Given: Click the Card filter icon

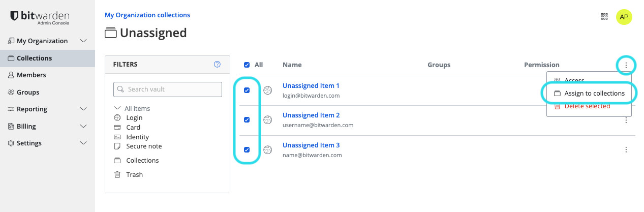Looking at the screenshot, I should (117, 128).
